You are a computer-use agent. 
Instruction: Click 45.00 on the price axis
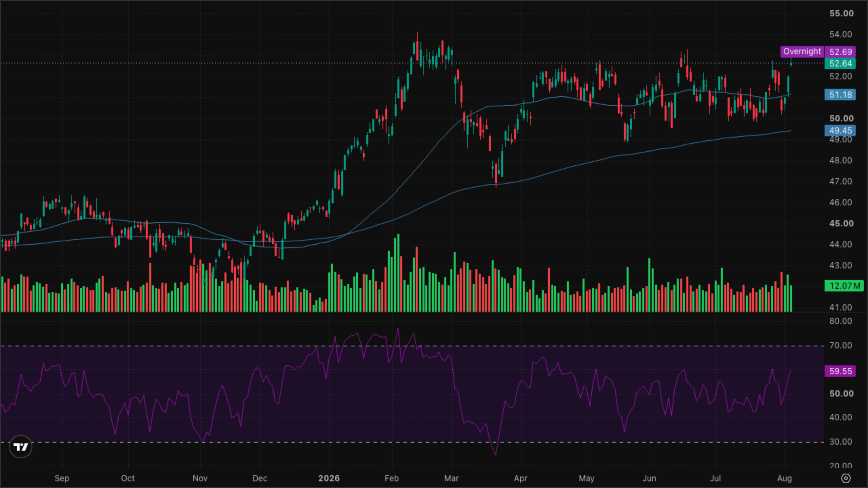[841, 224]
